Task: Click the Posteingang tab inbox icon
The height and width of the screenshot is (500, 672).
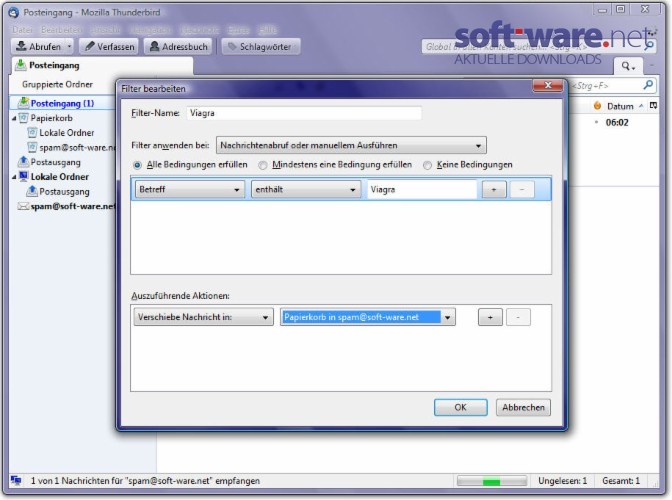Action: pyautogui.click(x=20, y=65)
